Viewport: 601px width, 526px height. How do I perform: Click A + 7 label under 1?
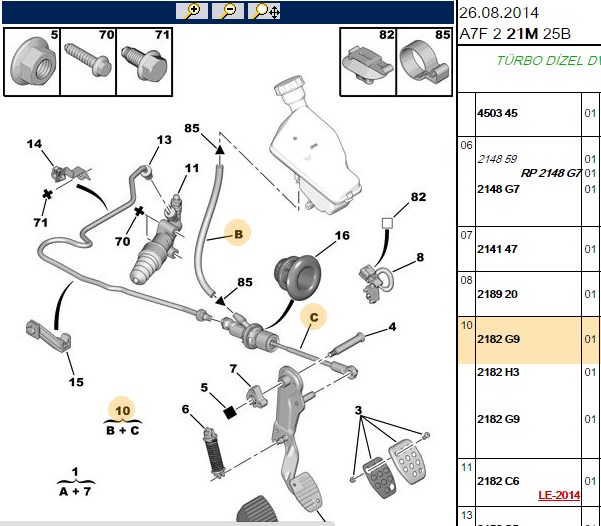point(75,491)
